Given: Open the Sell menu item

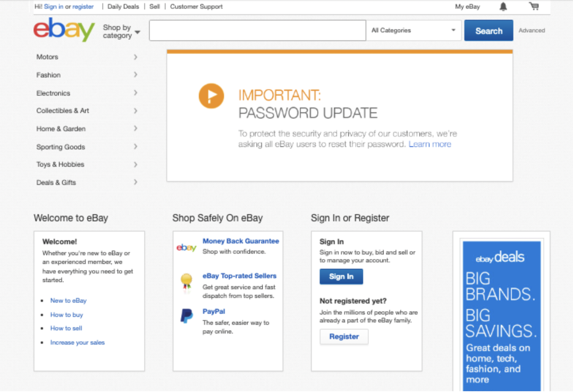Looking at the screenshot, I should pyautogui.click(x=155, y=6).
